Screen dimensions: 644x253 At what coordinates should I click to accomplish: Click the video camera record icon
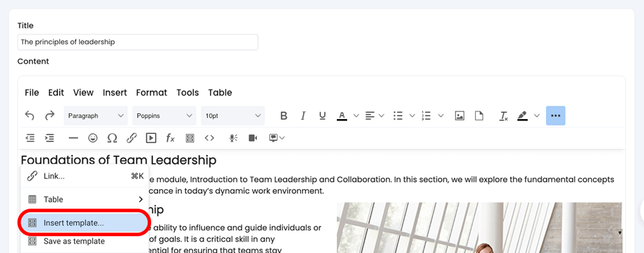click(x=252, y=138)
